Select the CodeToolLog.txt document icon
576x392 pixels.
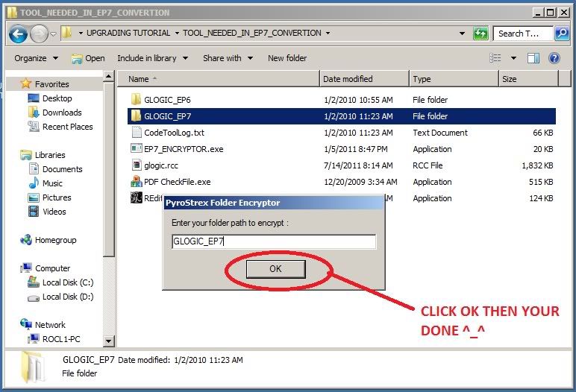pyautogui.click(x=136, y=133)
